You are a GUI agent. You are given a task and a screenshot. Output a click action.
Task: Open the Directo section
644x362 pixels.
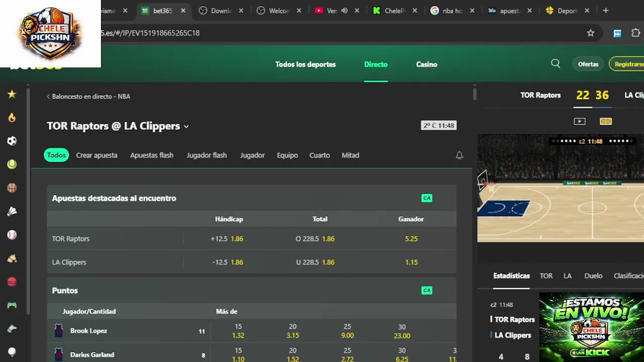376,64
